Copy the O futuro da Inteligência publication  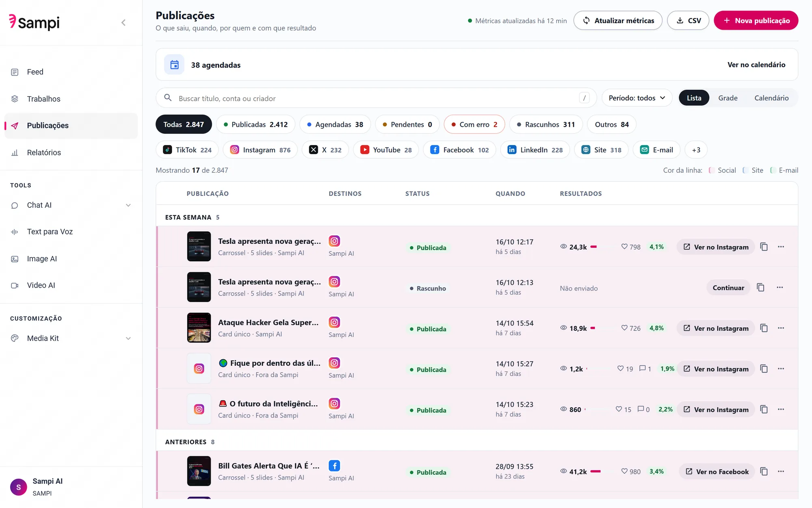764,409
